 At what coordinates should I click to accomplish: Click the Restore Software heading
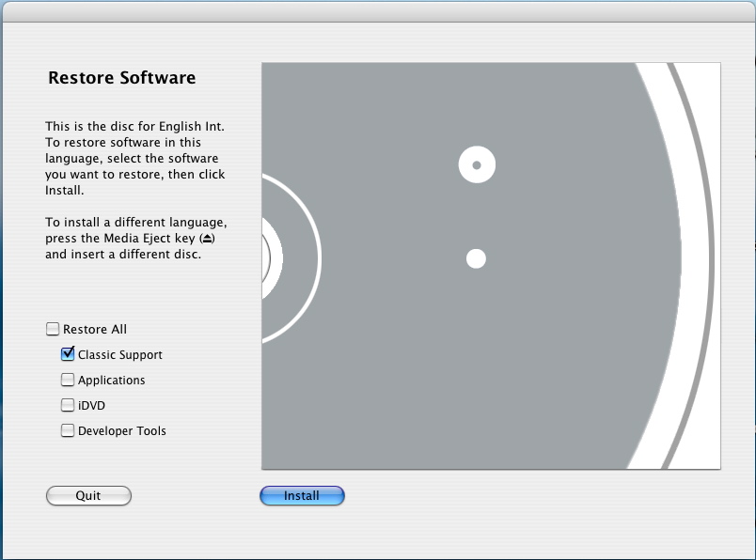pos(122,78)
